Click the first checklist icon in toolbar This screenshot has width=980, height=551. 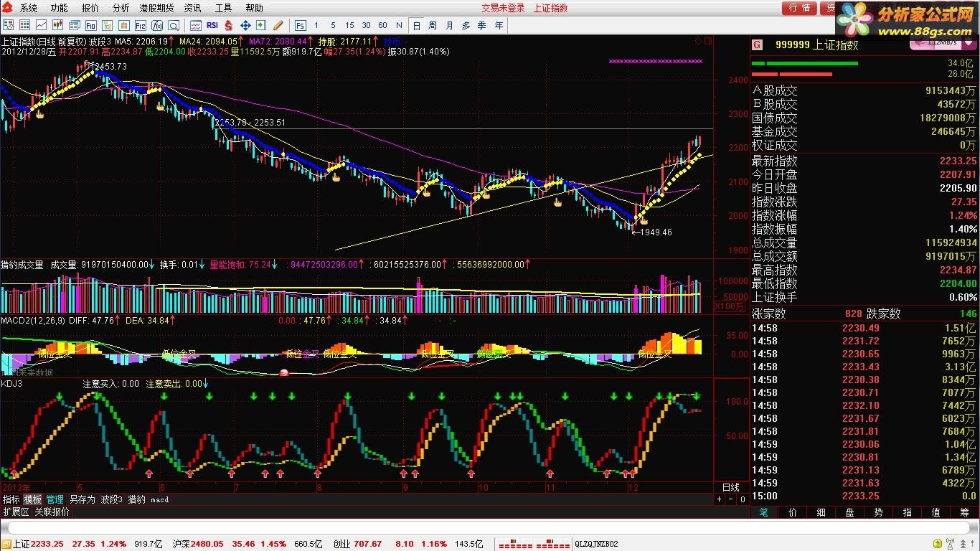9,25
